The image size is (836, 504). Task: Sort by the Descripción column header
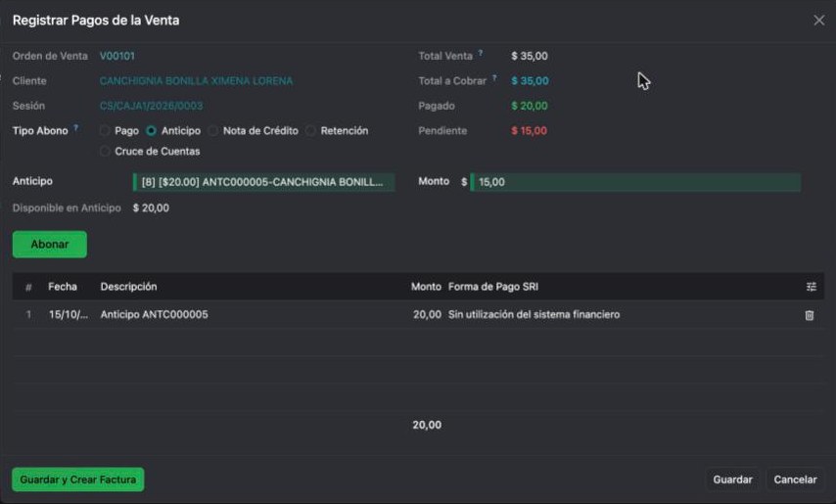pyautogui.click(x=128, y=287)
